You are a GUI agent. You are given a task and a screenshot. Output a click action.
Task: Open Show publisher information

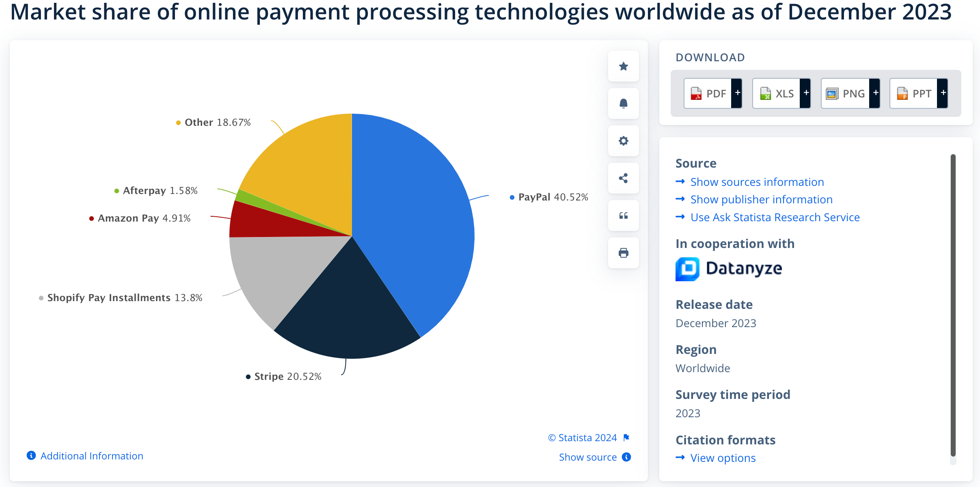click(x=761, y=199)
